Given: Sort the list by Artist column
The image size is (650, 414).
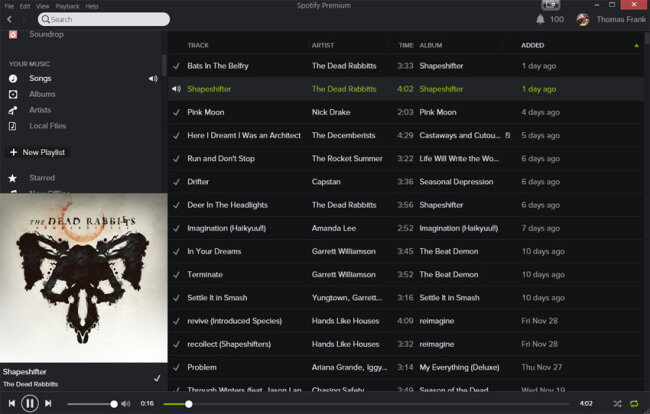Looking at the screenshot, I should tap(323, 45).
